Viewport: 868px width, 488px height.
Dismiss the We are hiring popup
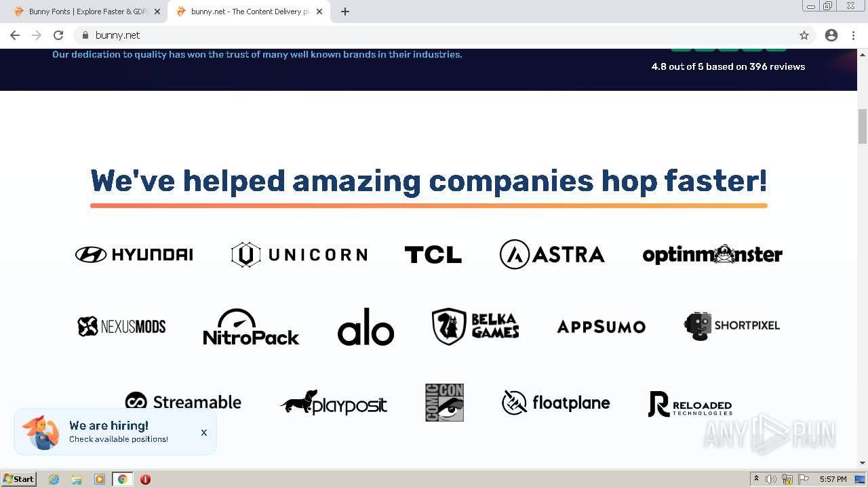tap(203, 432)
